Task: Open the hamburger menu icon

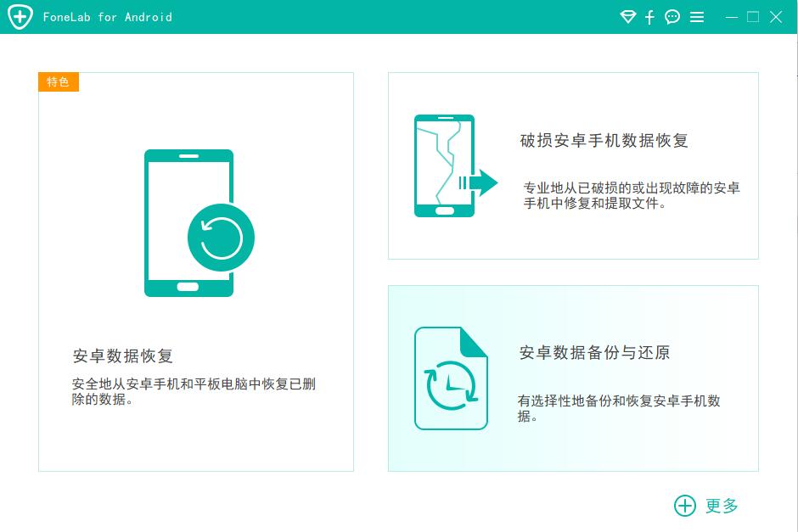Action: 697,17
